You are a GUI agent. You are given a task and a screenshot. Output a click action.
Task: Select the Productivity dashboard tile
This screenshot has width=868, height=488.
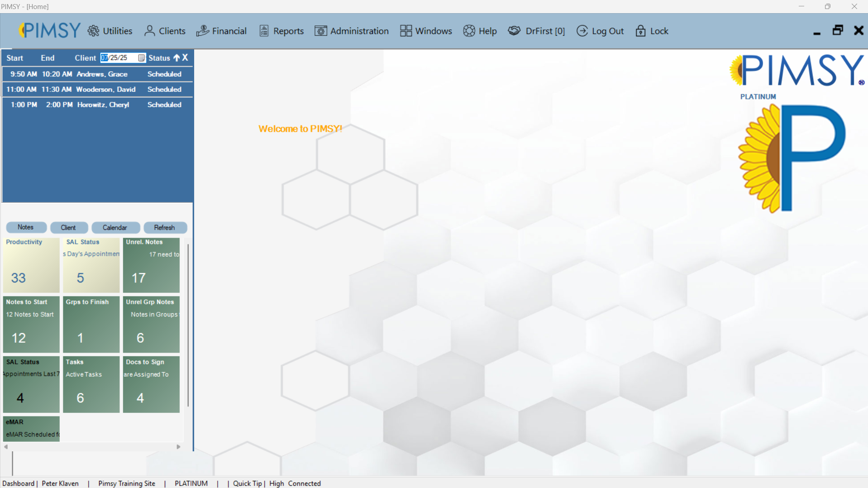31,265
